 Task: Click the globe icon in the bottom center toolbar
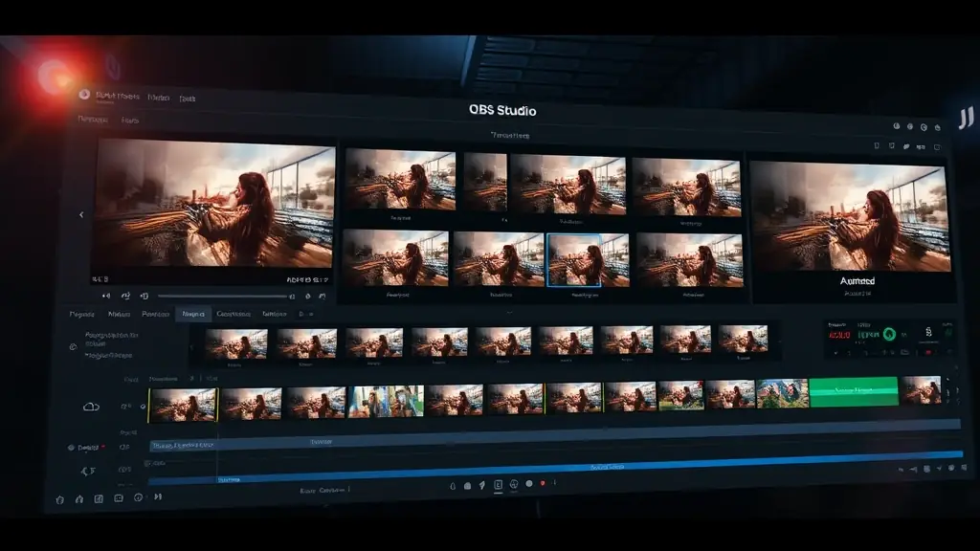click(x=514, y=484)
